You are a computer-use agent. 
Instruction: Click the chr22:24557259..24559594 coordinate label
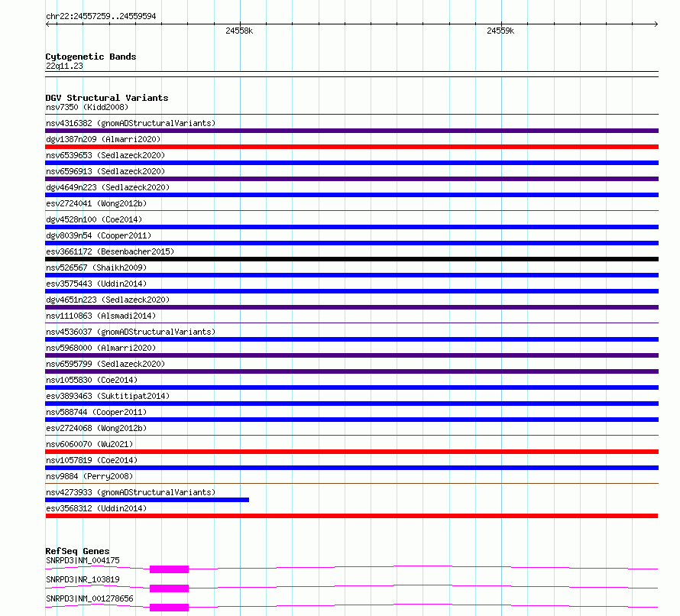101,16
